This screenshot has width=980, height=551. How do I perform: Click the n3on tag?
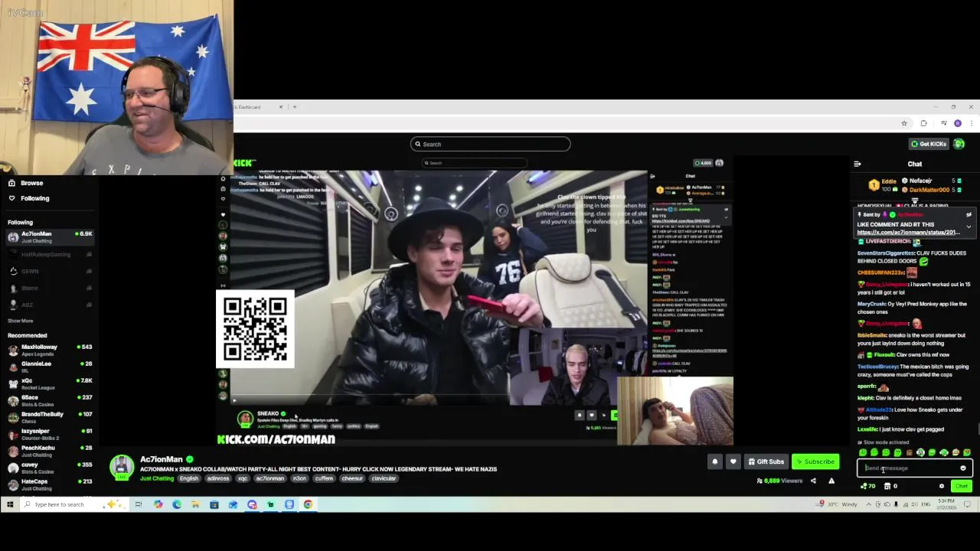pos(299,478)
